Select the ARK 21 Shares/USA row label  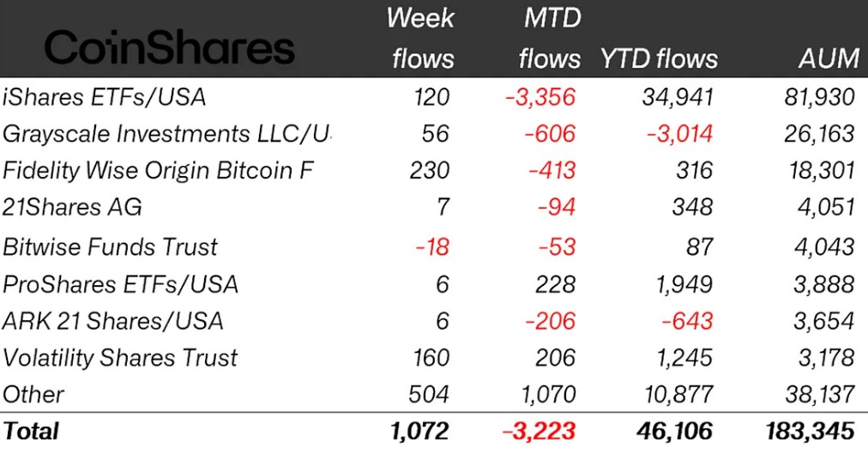[112, 320]
